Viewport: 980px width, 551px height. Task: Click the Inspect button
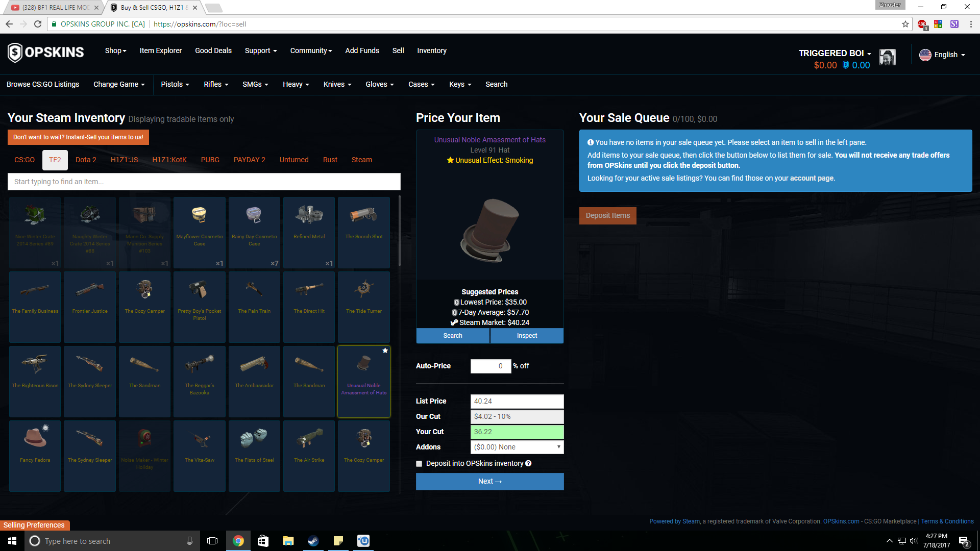point(527,336)
